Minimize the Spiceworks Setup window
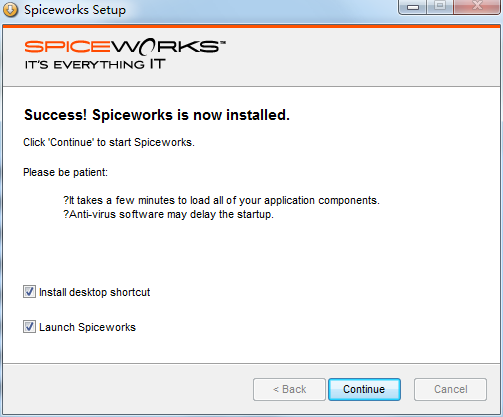503x417 pixels. [x=413, y=7]
